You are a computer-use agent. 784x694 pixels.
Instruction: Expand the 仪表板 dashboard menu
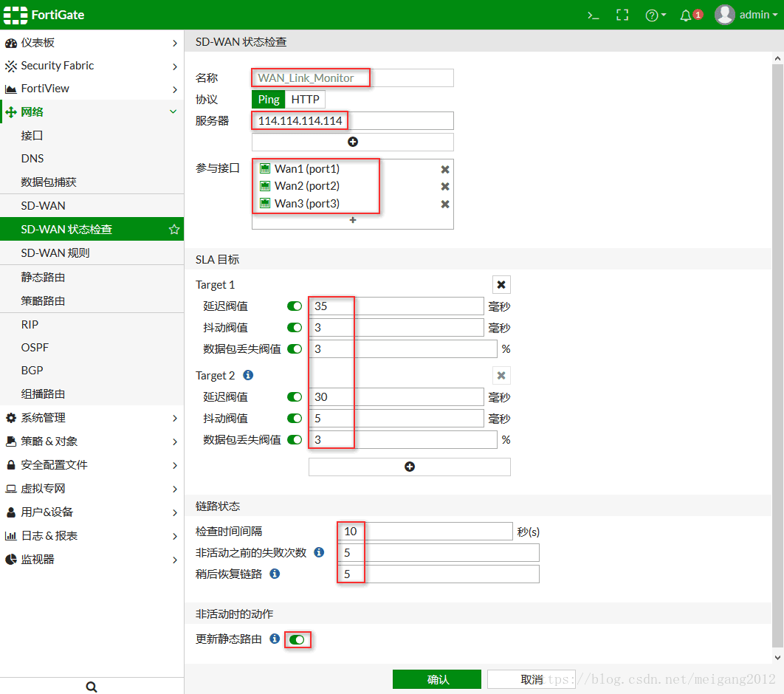[x=92, y=43]
